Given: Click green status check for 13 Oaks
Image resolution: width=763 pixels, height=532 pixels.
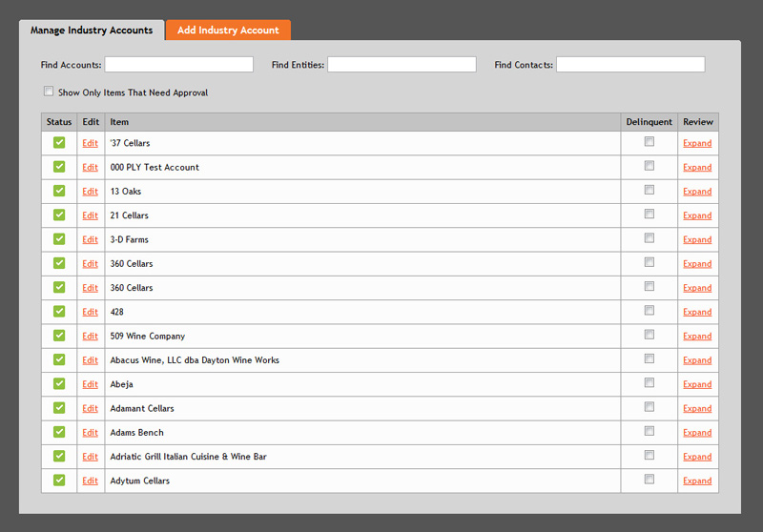Looking at the screenshot, I should pyautogui.click(x=59, y=191).
